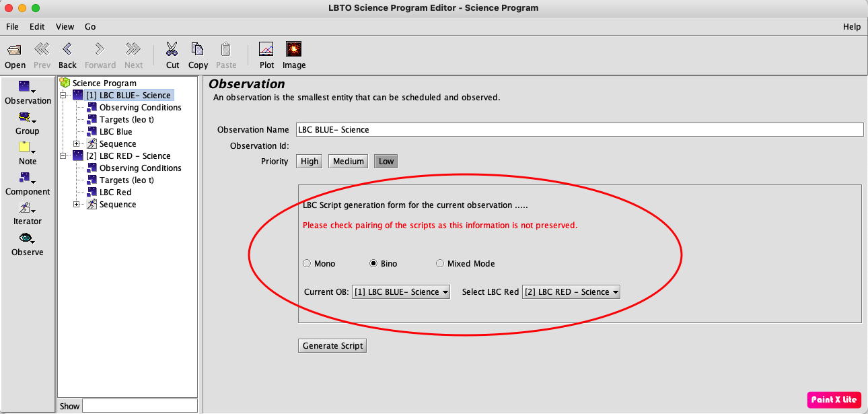Open the Help menu
868x414 pixels.
coord(852,27)
